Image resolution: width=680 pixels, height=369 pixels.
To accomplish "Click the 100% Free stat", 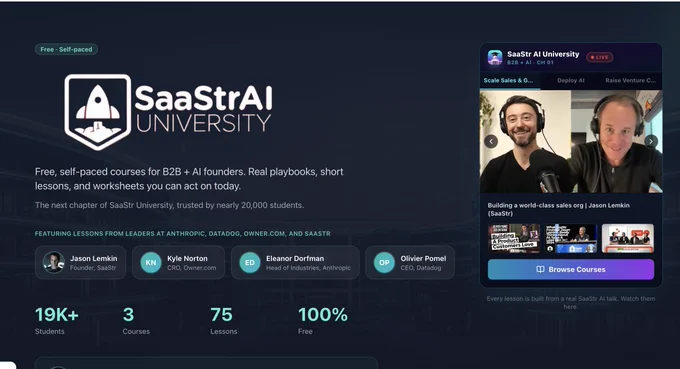I will coord(323,321).
